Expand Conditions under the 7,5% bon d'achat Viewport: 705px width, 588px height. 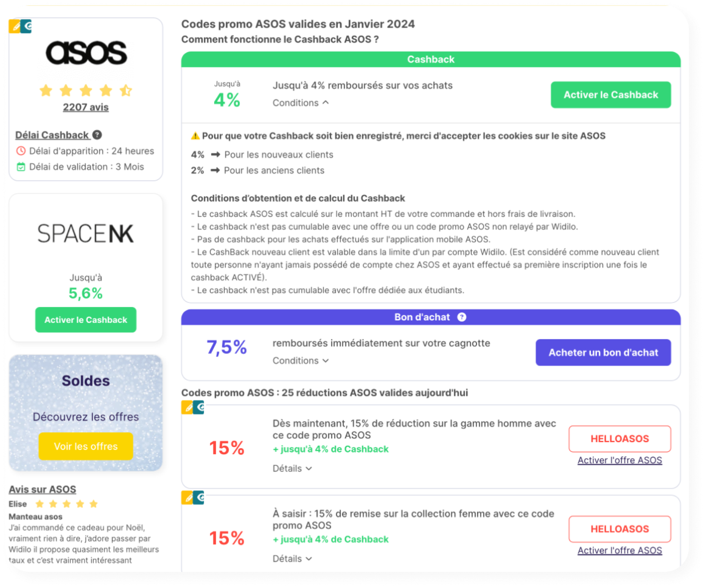coord(301,361)
